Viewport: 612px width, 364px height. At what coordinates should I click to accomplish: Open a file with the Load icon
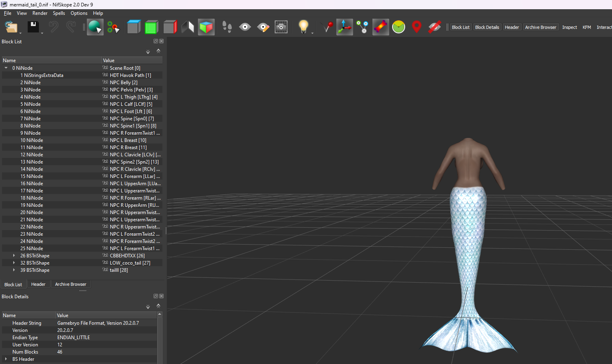tap(11, 27)
